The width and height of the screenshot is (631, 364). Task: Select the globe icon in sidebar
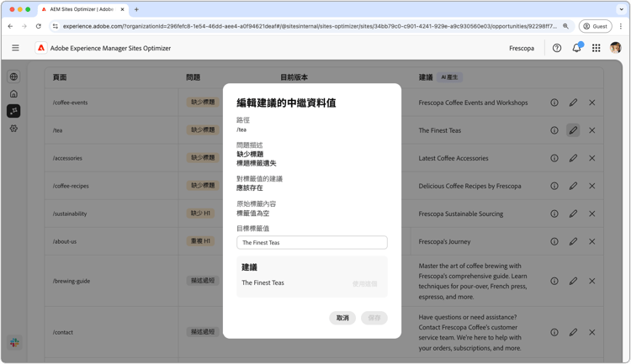pos(13,76)
